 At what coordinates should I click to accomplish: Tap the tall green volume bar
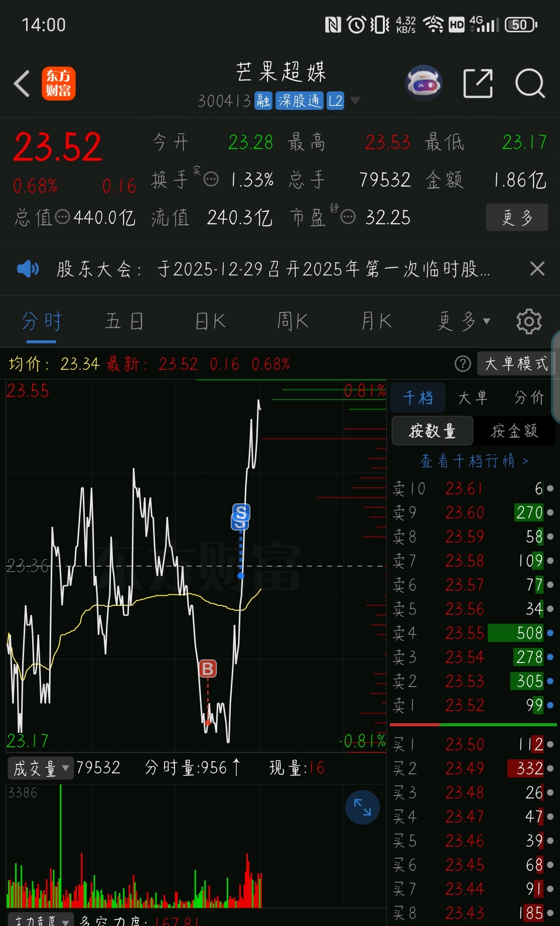coord(61,846)
